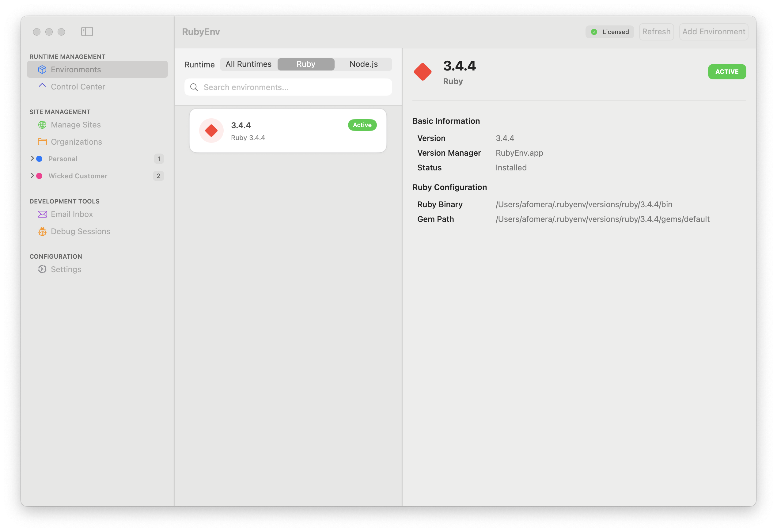Click the Manage Sites globe icon
777x532 pixels.
(42, 125)
